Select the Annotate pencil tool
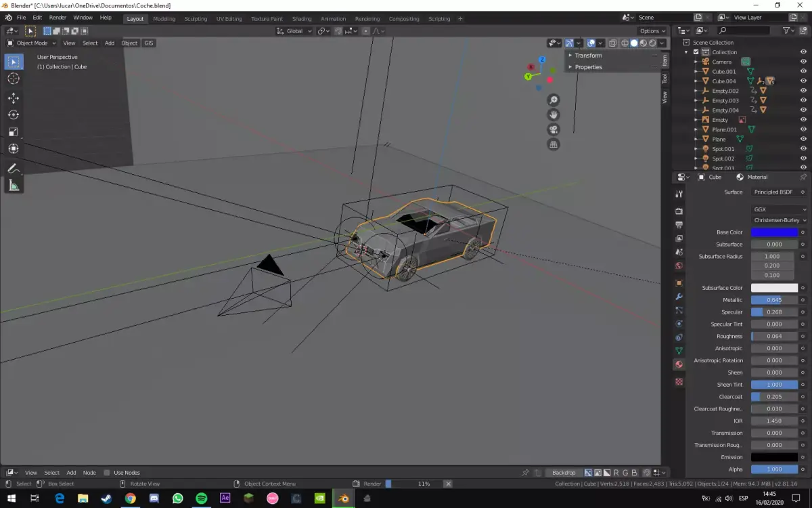The image size is (812, 508). click(x=13, y=168)
